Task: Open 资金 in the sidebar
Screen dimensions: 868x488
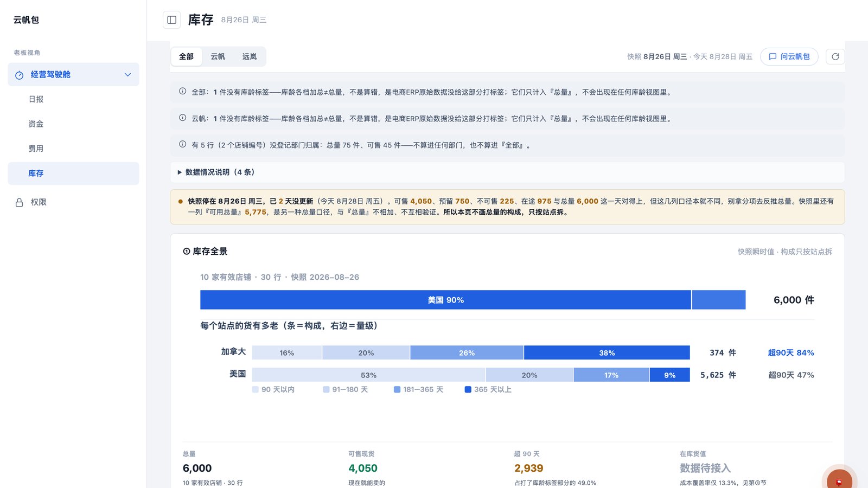Action: tap(73, 124)
